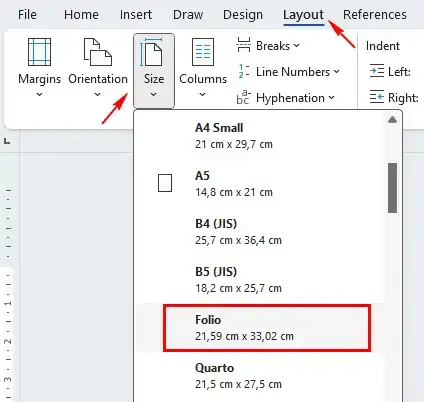Choose Quarto paper size
424x402 pixels.
coord(259,376)
